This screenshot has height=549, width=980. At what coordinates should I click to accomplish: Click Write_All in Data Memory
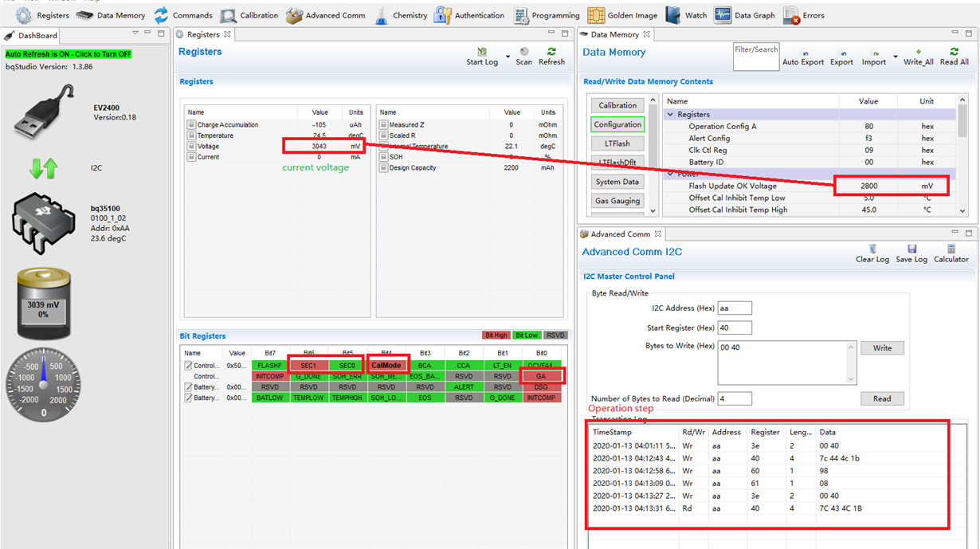tap(918, 57)
